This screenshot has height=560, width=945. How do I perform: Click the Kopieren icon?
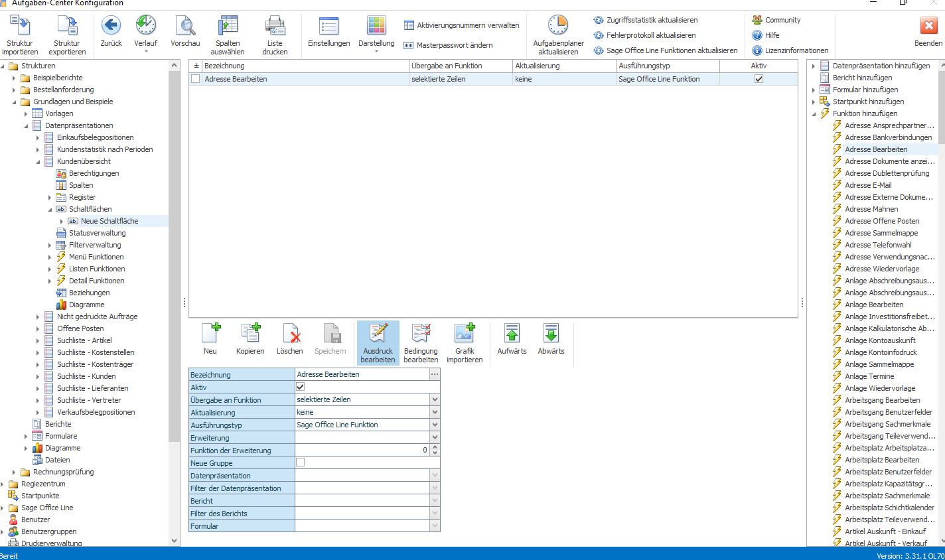click(x=250, y=333)
